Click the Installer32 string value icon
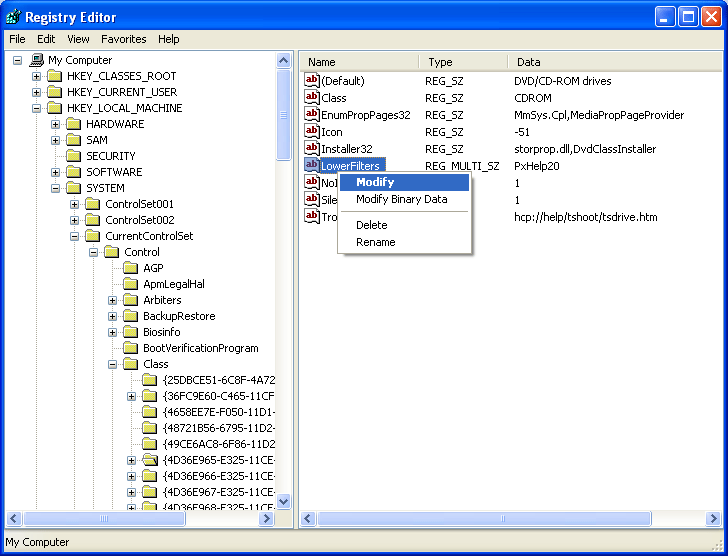728x556 pixels. click(x=311, y=148)
